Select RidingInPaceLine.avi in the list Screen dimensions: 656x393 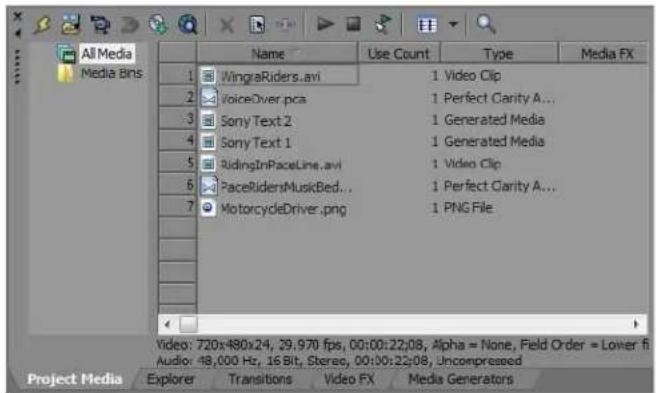[x=281, y=164]
